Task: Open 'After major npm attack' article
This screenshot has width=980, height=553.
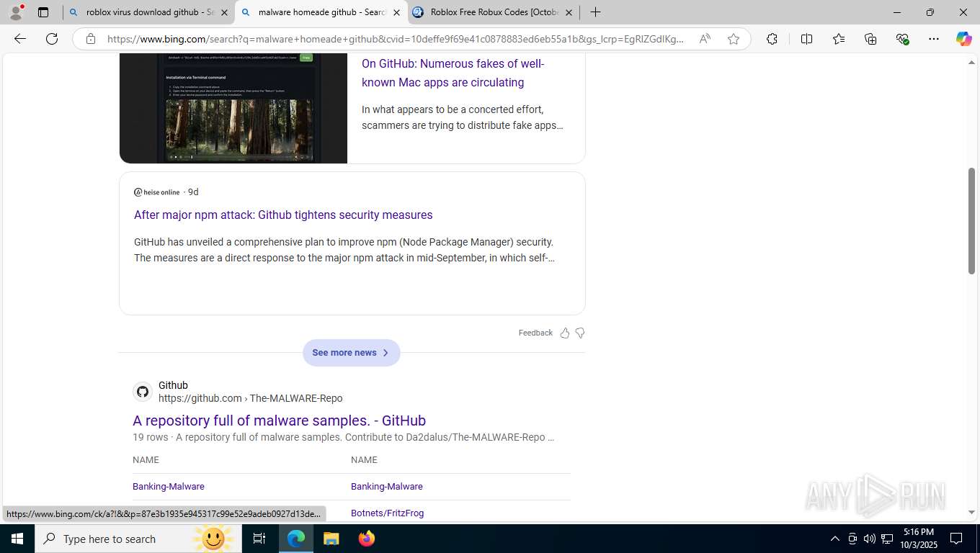Action: 283,215
